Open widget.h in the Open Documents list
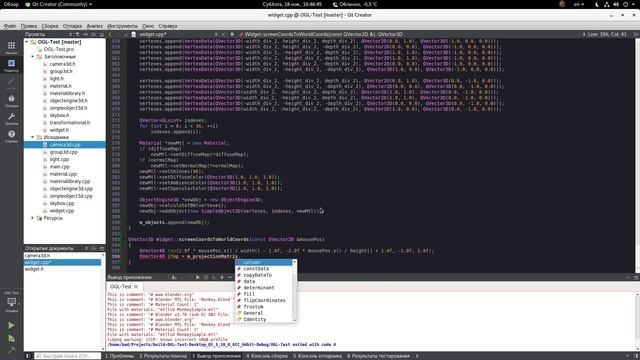 tap(34, 269)
